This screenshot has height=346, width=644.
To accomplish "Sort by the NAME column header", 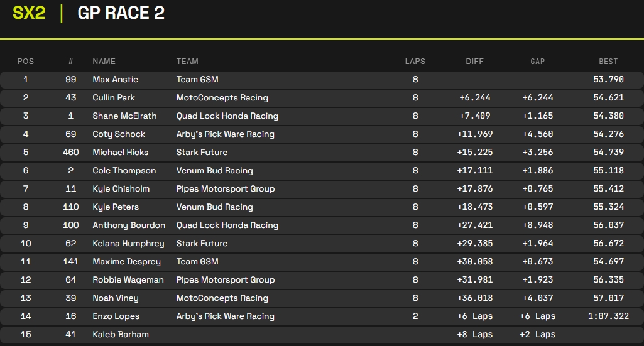I will point(104,62).
